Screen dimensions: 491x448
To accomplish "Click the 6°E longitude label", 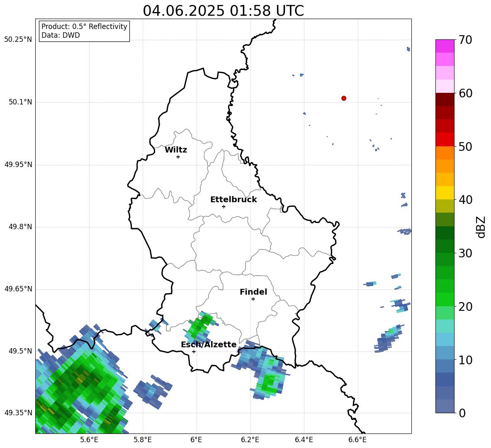I will (196, 440).
